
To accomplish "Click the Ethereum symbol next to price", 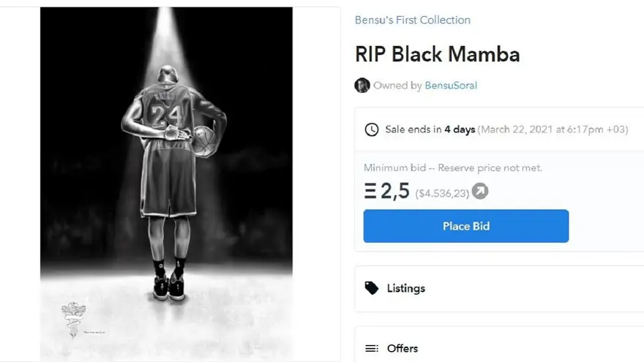I will click(x=370, y=192).
